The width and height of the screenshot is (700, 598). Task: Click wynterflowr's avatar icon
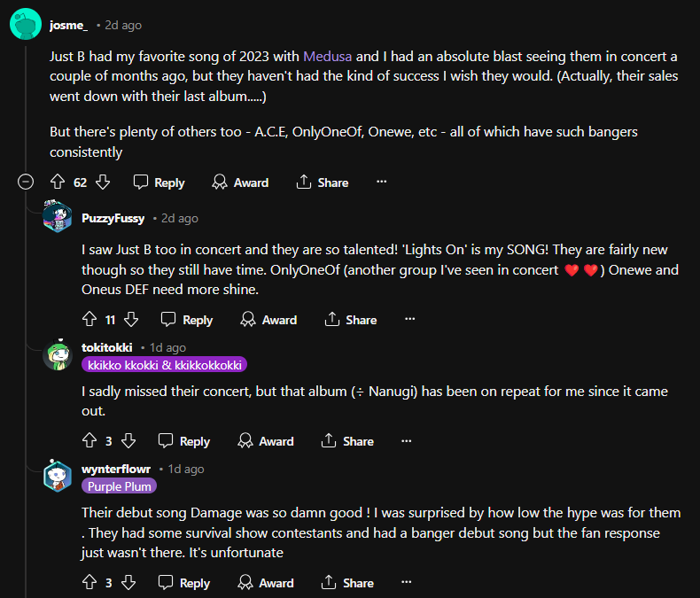coord(58,477)
